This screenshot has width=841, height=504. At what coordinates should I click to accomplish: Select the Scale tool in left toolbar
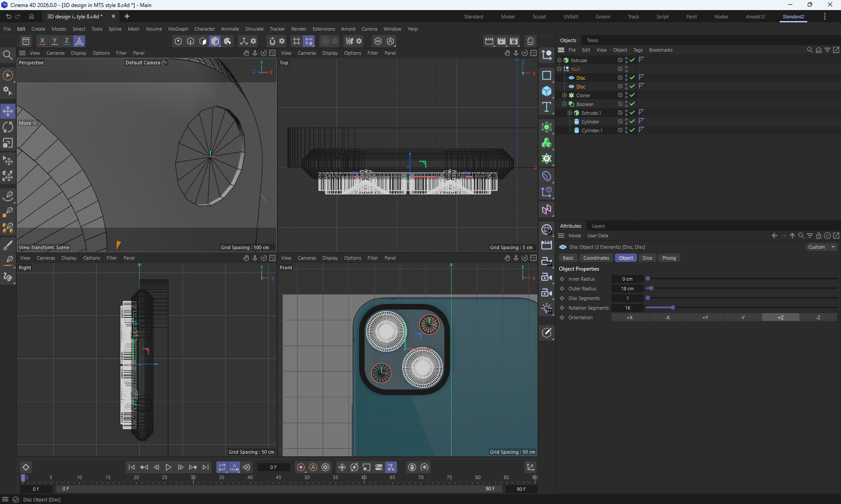tap(8, 143)
